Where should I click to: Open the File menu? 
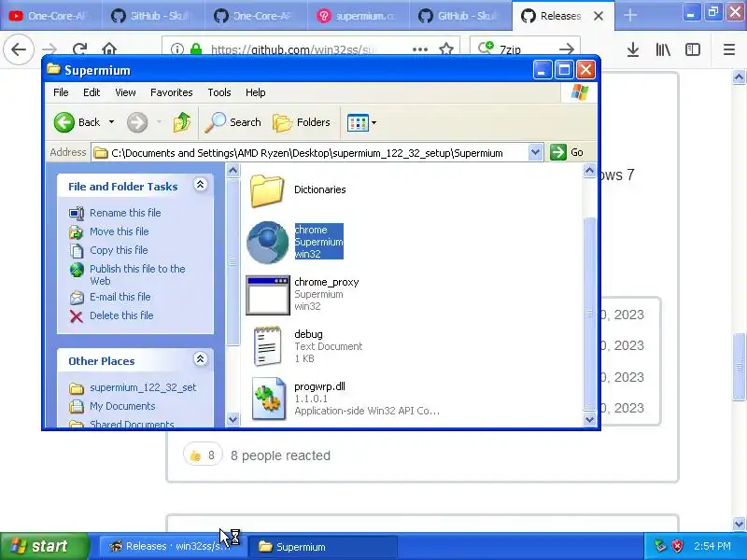click(x=61, y=92)
